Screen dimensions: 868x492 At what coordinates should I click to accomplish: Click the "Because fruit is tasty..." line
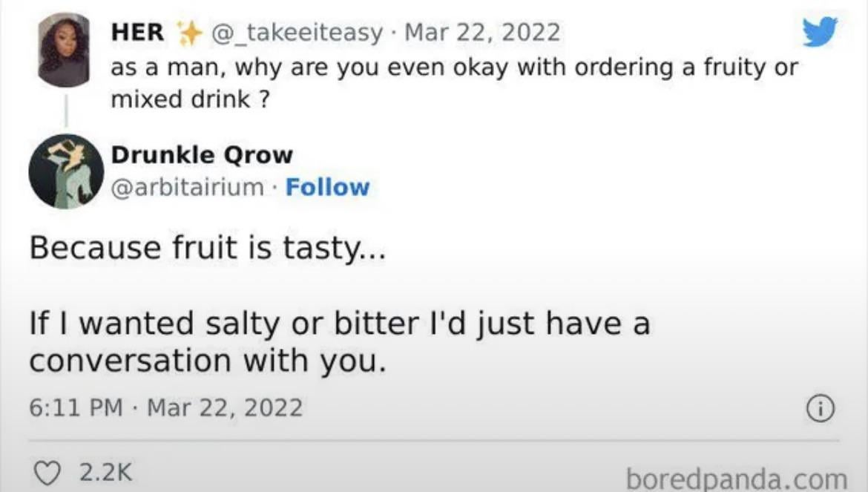coord(207,249)
